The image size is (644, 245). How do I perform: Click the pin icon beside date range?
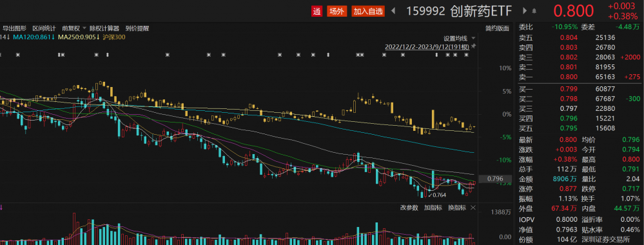[474, 46]
